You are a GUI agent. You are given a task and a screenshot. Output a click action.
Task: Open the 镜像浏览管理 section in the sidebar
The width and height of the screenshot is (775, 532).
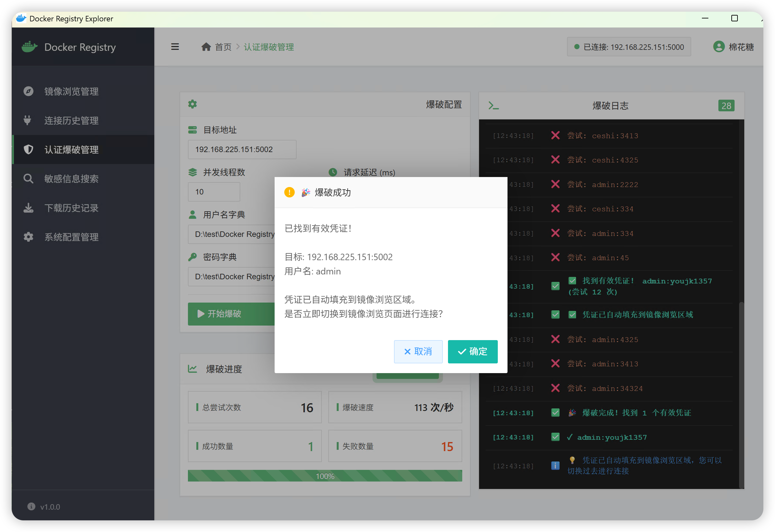coord(71,91)
